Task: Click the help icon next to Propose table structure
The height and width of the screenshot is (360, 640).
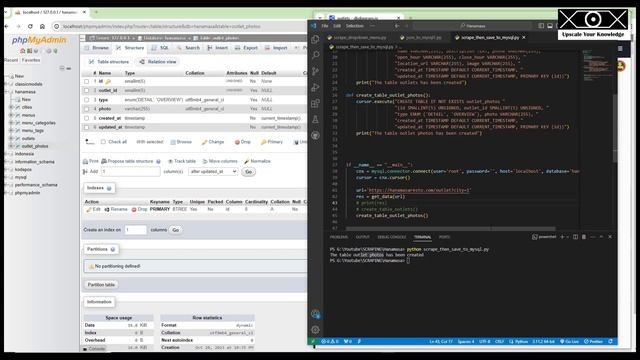Action: [158, 161]
